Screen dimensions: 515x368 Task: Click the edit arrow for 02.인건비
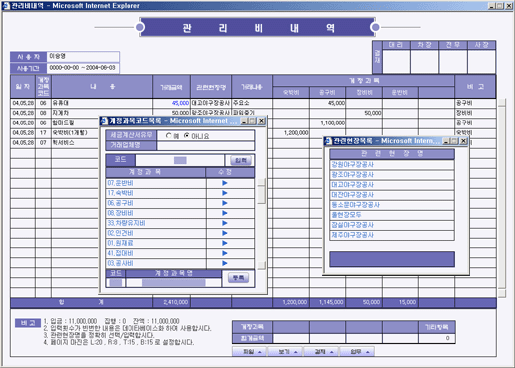[225, 233]
